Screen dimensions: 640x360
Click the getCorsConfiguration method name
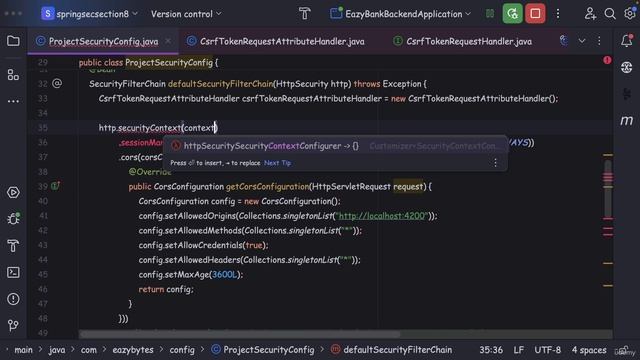click(267, 187)
